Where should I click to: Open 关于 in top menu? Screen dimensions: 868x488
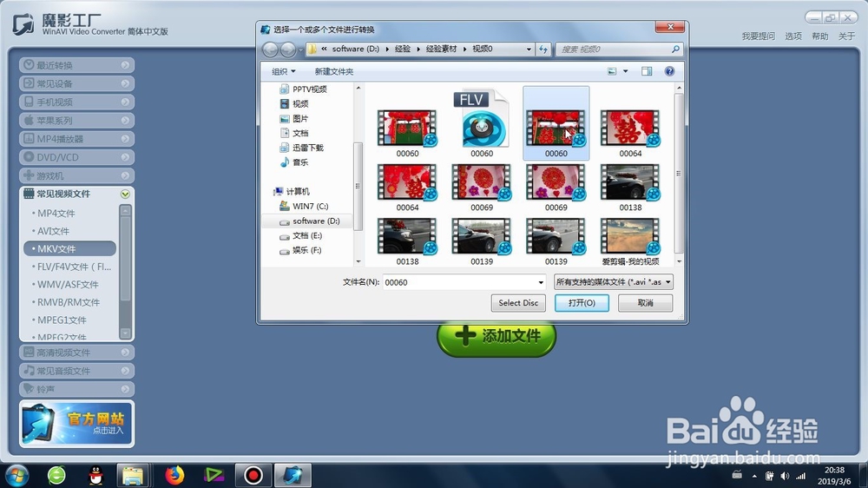846,36
